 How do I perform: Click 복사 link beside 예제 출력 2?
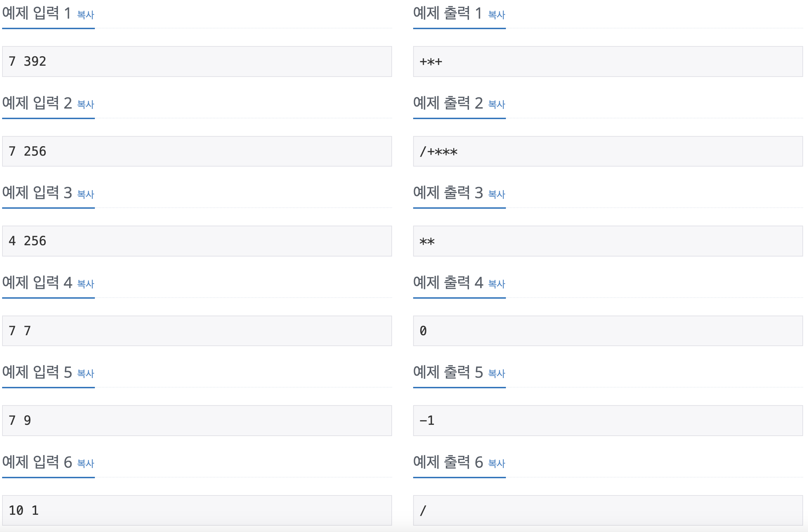point(497,104)
